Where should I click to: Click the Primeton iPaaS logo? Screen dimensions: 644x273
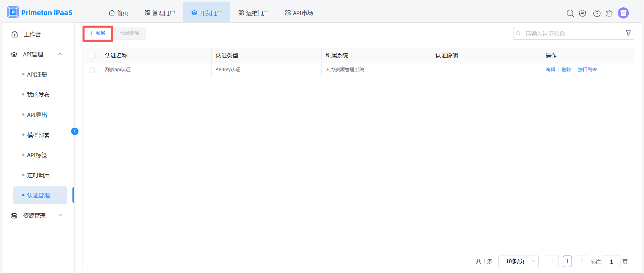[x=40, y=12]
